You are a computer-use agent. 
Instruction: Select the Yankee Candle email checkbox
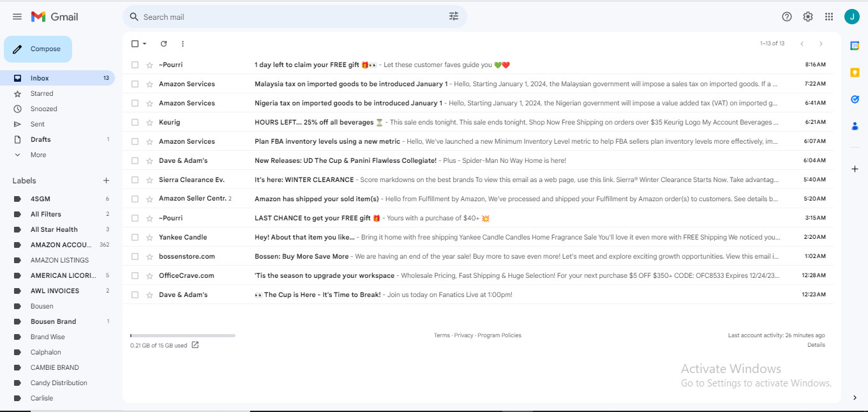[135, 237]
